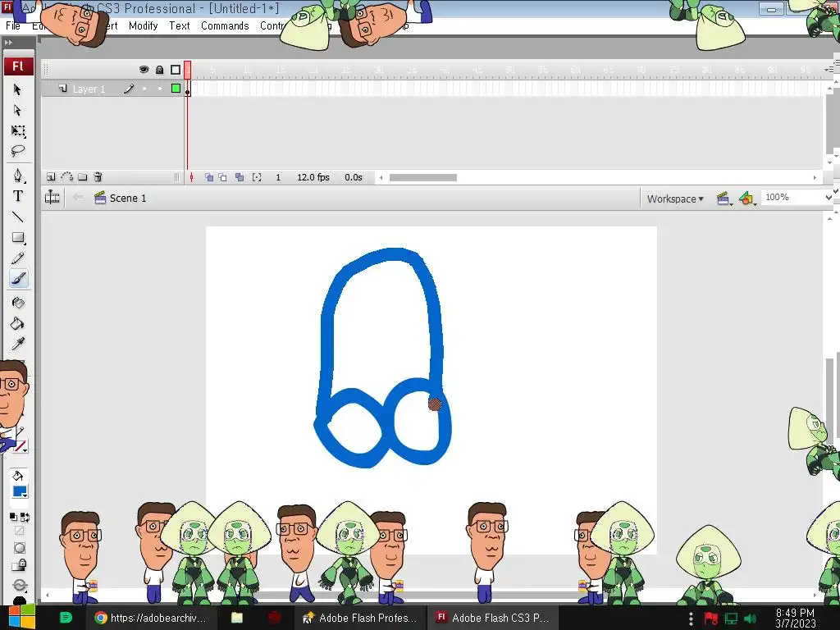Click the Fl logo at toolbar top
The height and width of the screenshot is (630, 840).
[18, 66]
